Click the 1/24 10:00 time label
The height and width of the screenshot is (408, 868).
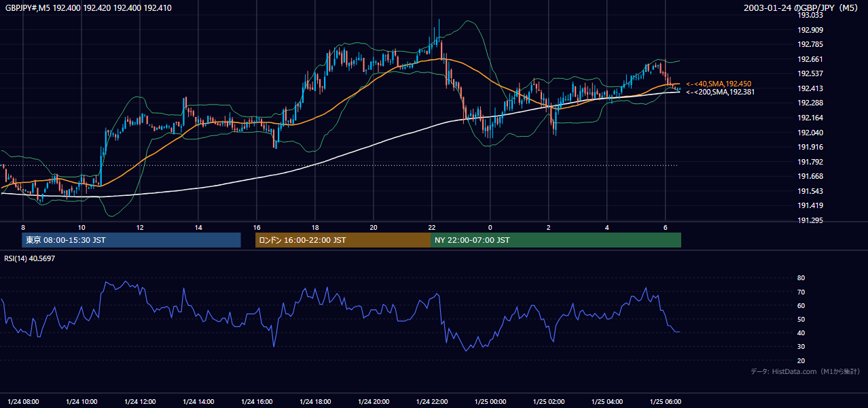coord(82,401)
